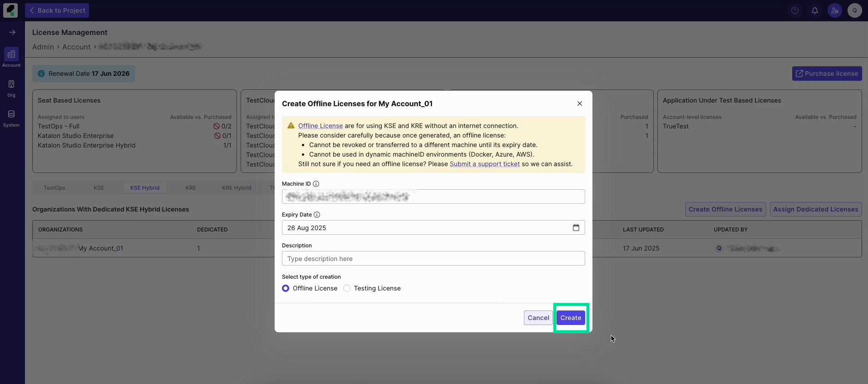Click the DEDICATED column header
The image size is (868, 384).
212,230
